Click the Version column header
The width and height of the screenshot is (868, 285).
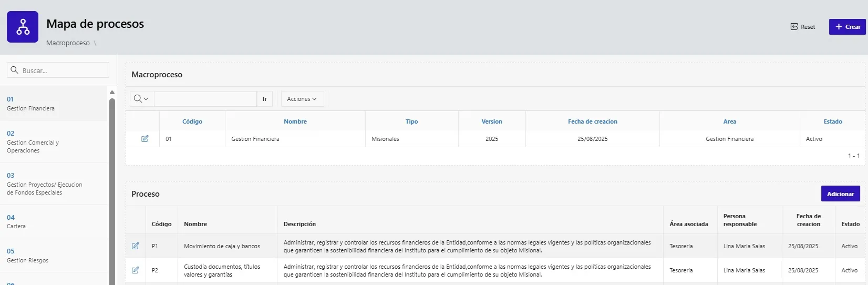[x=492, y=121]
